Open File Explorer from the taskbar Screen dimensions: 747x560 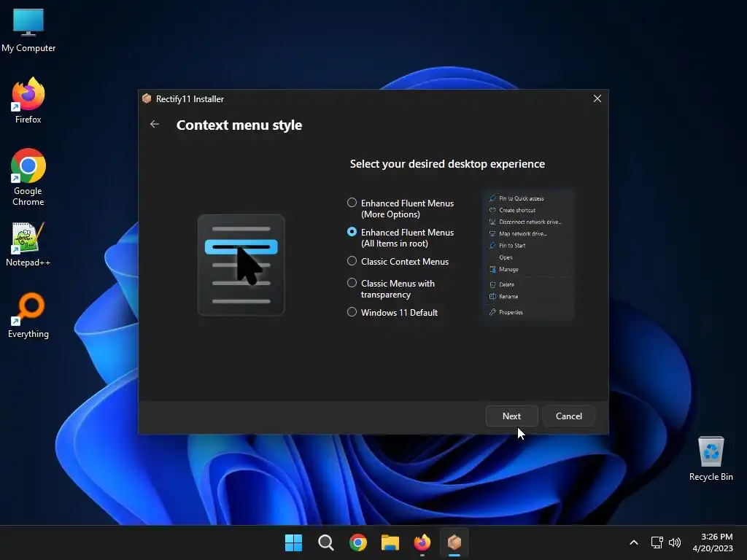tap(390, 542)
